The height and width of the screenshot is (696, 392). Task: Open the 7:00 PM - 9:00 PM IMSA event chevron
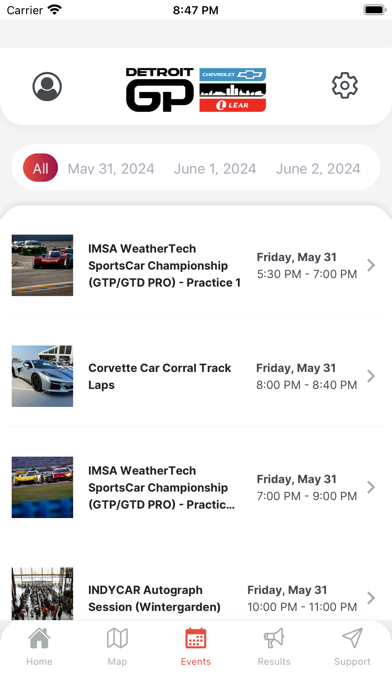(x=371, y=487)
